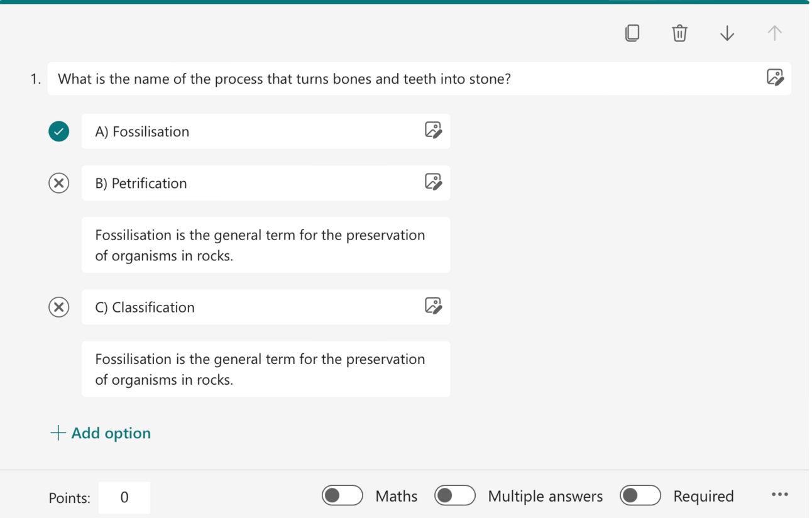Add image to Petrification option
Viewport: 812px width, 518px height.
tap(433, 182)
